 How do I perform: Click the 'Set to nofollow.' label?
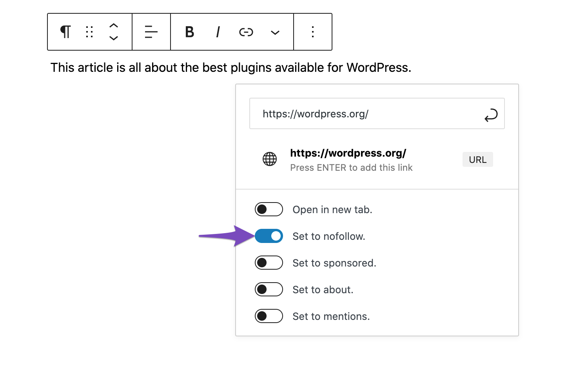tap(329, 236)
